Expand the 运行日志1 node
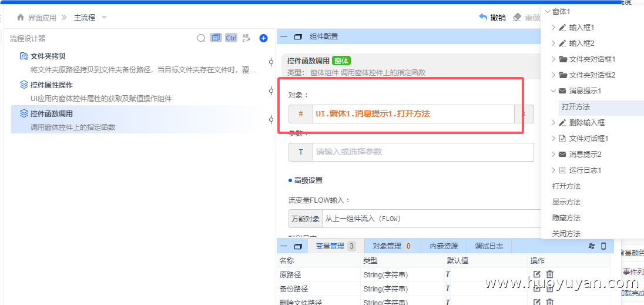This screenshot has width=644, height=305. [x=554, y=170]
